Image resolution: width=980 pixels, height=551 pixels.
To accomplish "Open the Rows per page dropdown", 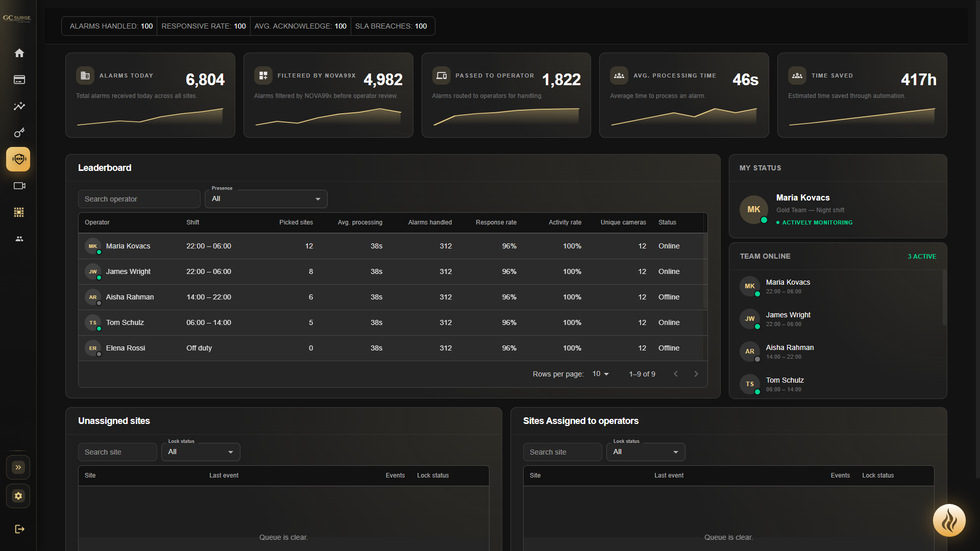I will pos(600,374).
